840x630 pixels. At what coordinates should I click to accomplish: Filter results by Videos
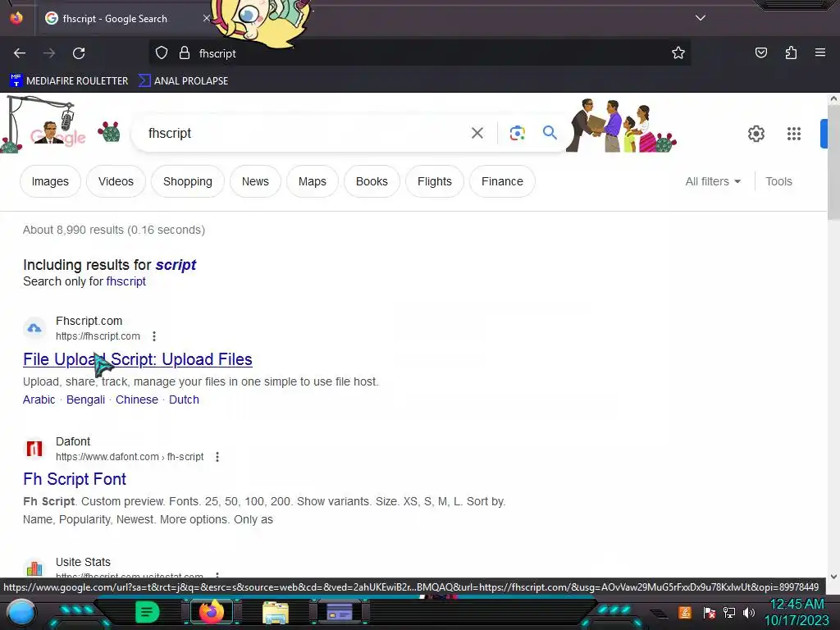click(116, 181)
